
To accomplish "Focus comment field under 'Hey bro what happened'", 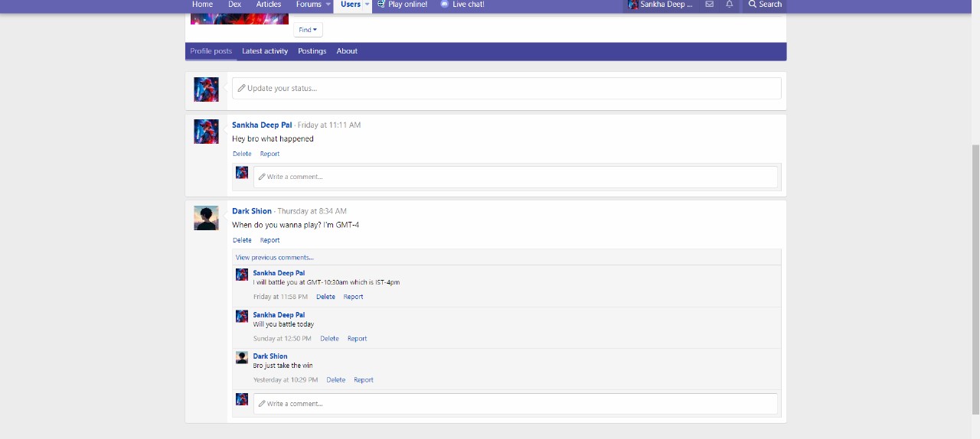I will point(515,177).
